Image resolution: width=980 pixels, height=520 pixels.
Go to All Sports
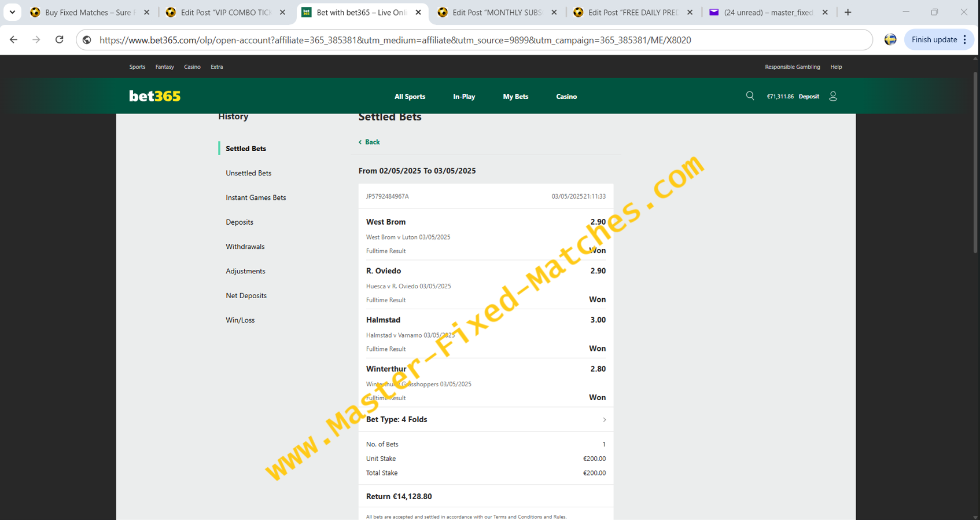tap(410, 97)
